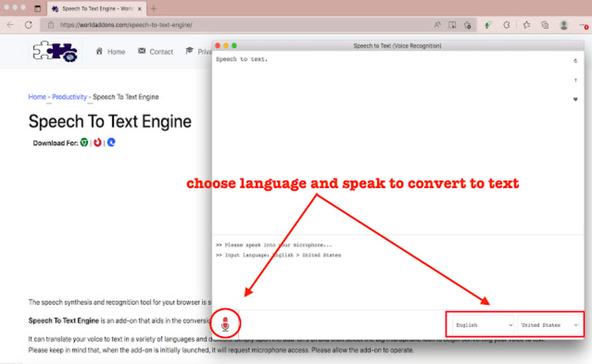Select the Speech To Text Engine tab
The image size is (592, 364).
coord(96,9)
